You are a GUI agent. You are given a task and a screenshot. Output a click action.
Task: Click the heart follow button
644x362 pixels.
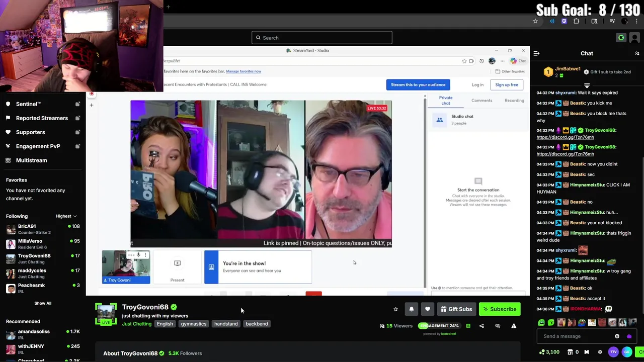427,309
